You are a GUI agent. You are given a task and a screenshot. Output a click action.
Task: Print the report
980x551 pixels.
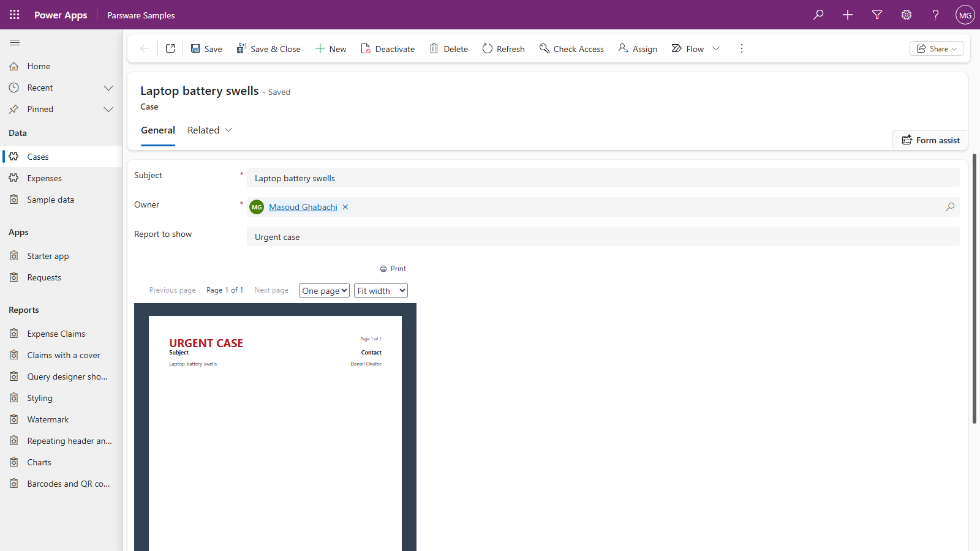[x=393, y=269]
